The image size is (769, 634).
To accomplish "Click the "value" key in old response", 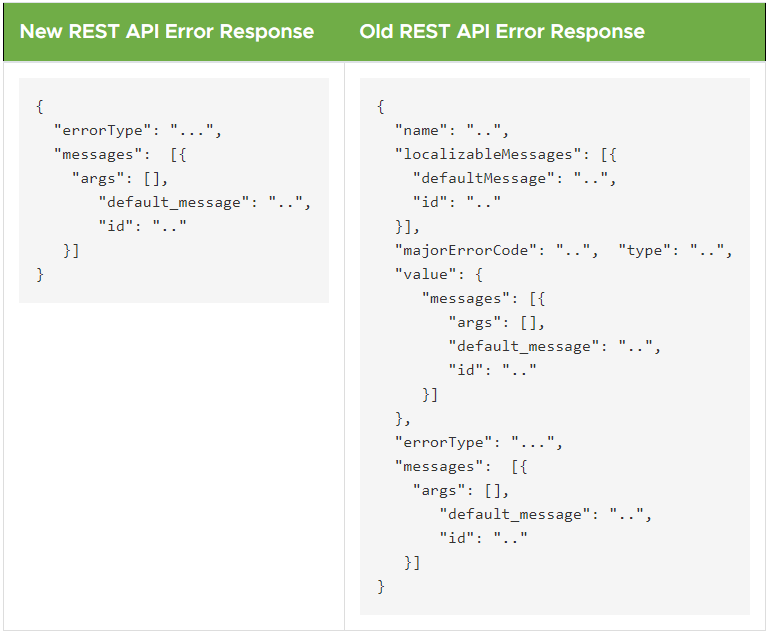I will (425, 274).
